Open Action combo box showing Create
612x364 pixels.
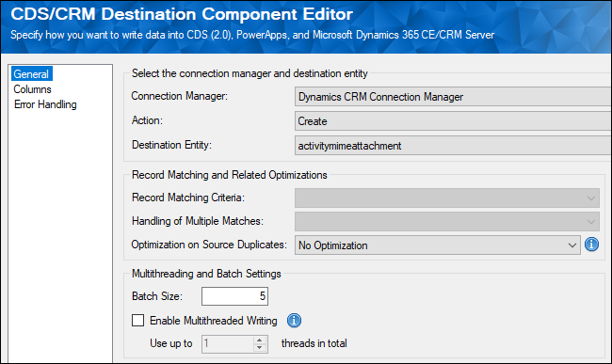[453, 121]
